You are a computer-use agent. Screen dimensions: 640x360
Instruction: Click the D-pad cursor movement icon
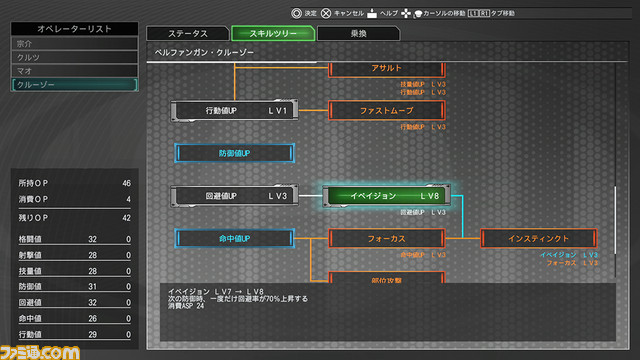click(406, 13)
